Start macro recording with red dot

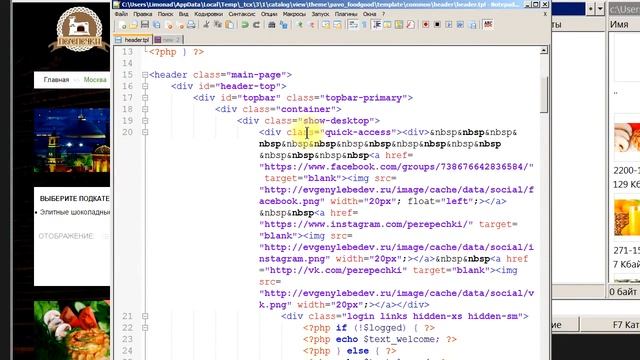coord(425,25)
